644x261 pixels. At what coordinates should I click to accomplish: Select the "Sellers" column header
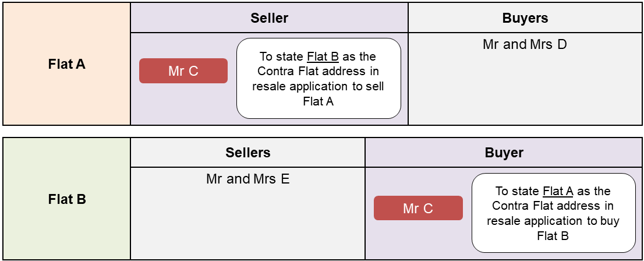coord(248,153)
